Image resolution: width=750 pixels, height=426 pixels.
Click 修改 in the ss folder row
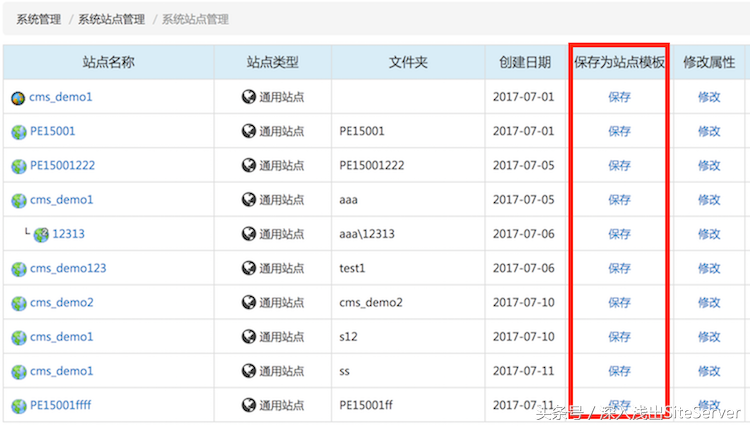709,371
